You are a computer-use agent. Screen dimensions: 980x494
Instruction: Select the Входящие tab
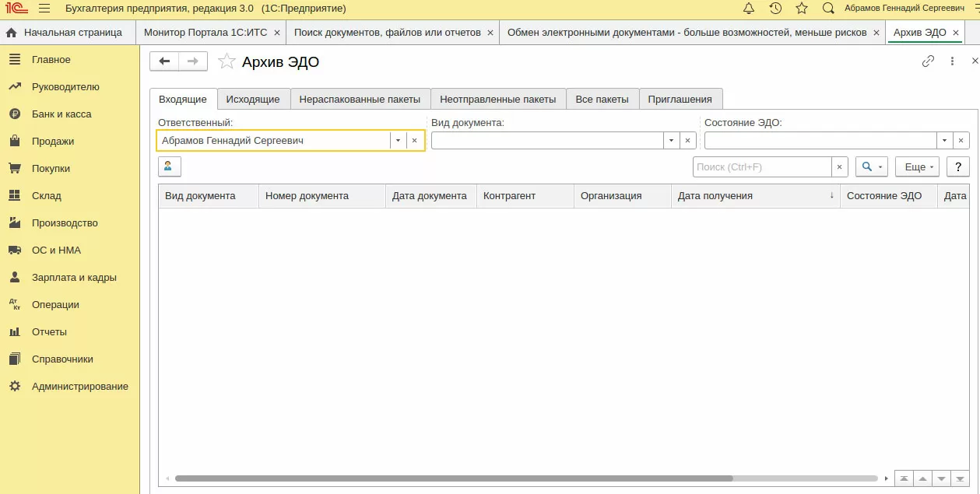point(183,100)
